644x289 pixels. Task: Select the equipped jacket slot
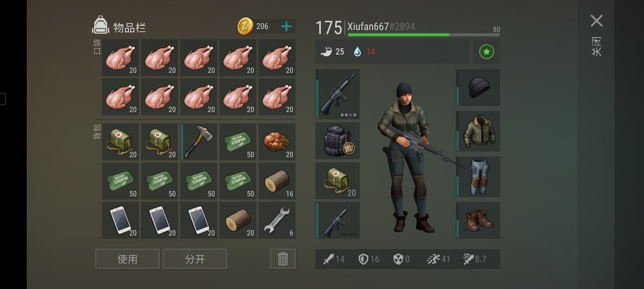pyautogui.click(x=478, y=131)
